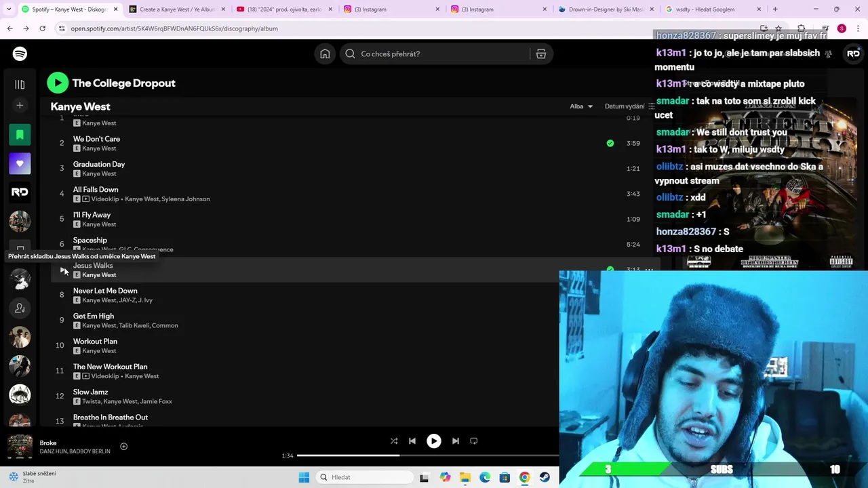The width and height of the screenshot is (868, 488).
Task: Skip to next track
Action: (456, 441)
